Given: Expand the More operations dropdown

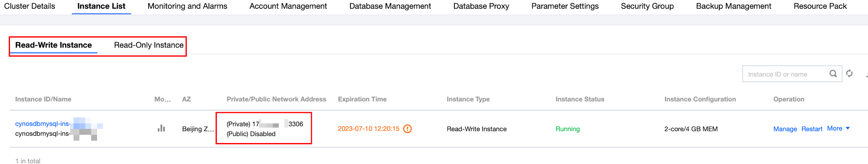Looking at the screenshot, I should coord(838,128).
